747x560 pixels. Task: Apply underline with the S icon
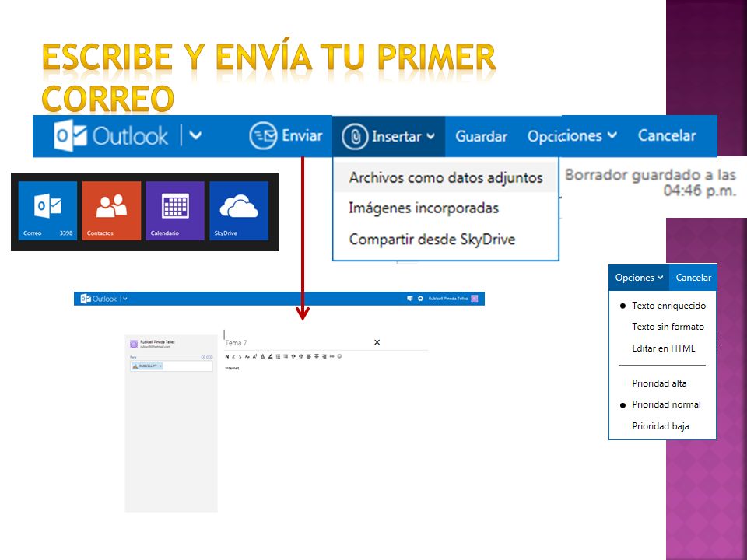(x=240, y=357)
